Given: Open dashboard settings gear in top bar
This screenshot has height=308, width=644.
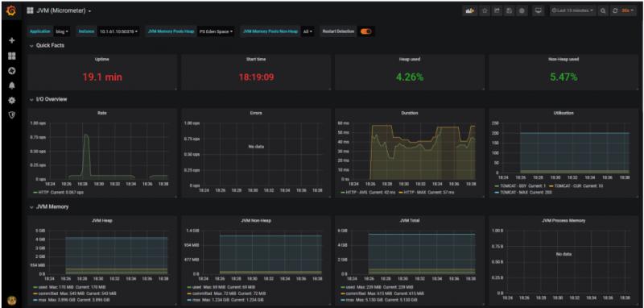Looking at the screenshot, I should 522,11.
